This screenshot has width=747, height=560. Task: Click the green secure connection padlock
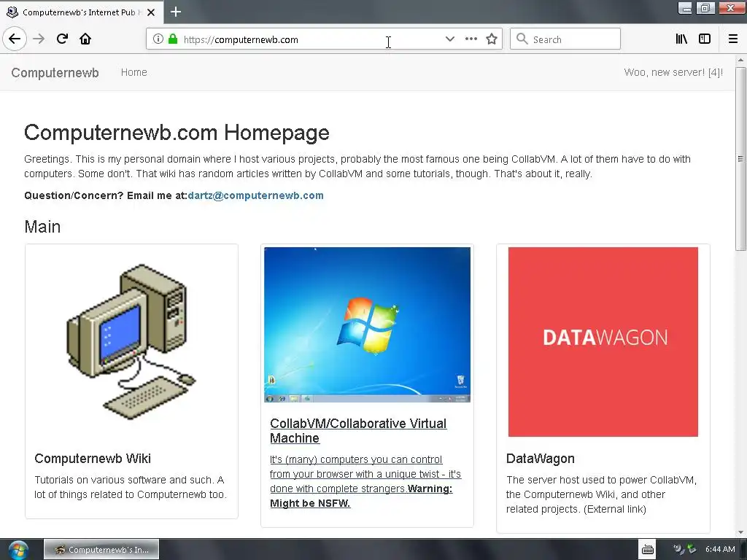click(x=173, y=39)
